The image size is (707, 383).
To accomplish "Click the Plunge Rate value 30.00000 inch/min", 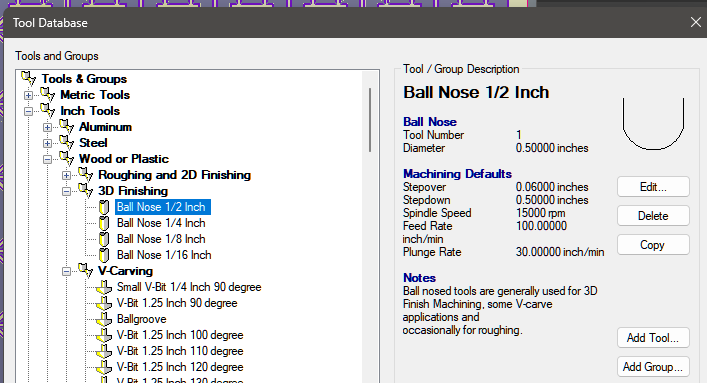I will (560, 252).
